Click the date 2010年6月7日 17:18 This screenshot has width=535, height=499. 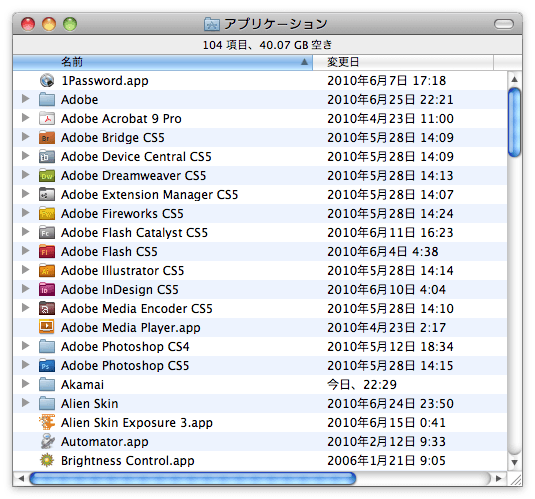pos(387,81)
